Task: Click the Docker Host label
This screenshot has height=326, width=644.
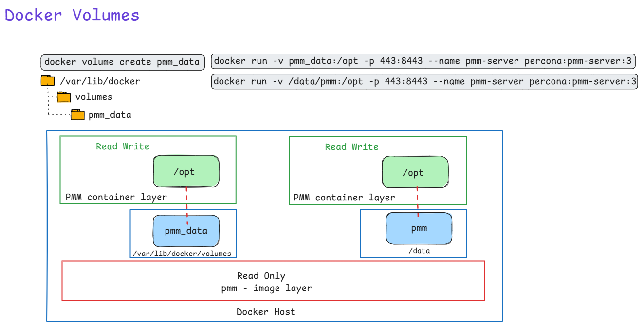Action: click(266, 312)
